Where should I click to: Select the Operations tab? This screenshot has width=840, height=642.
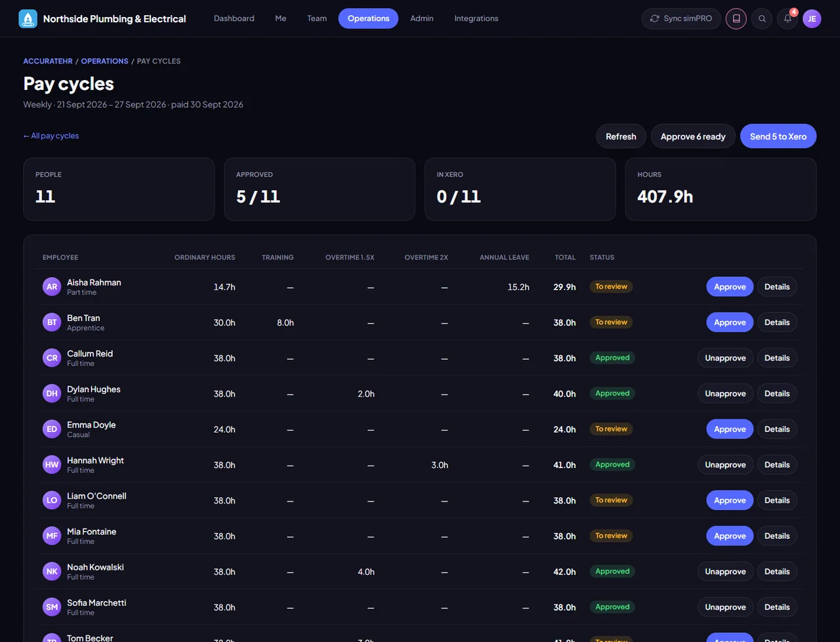click(368, 18)
